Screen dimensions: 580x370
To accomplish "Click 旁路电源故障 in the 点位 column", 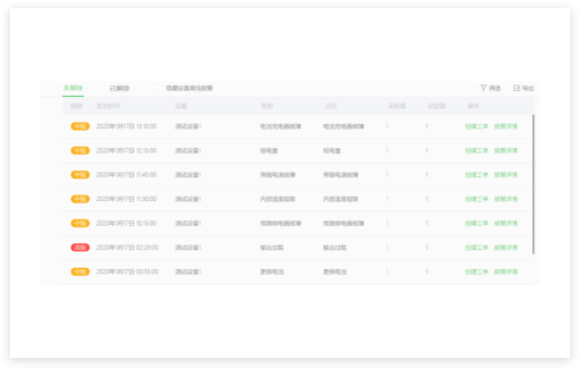I will pos(341,175).
